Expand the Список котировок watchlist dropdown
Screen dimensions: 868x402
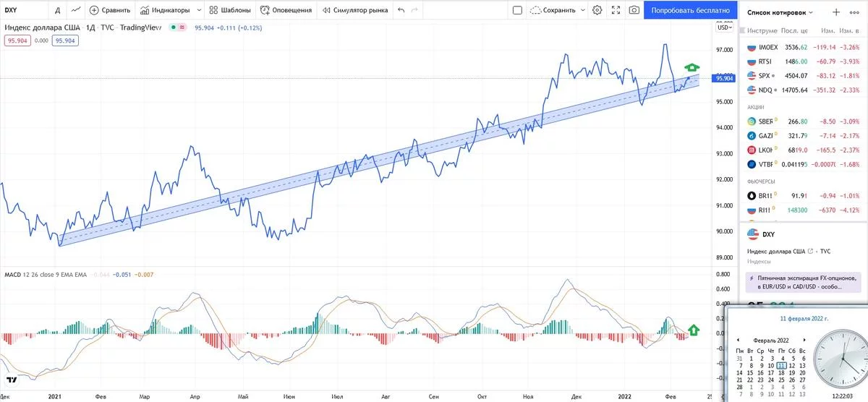779,12
